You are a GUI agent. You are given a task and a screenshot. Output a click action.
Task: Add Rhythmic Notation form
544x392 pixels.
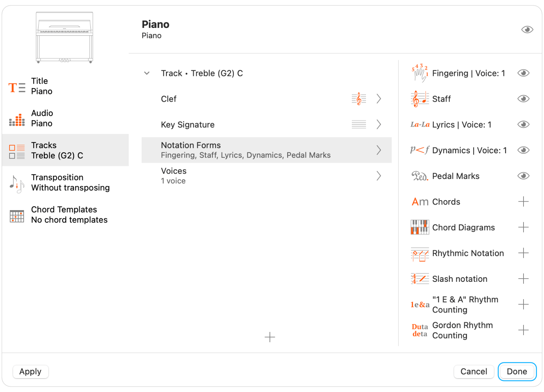point(524,253)
